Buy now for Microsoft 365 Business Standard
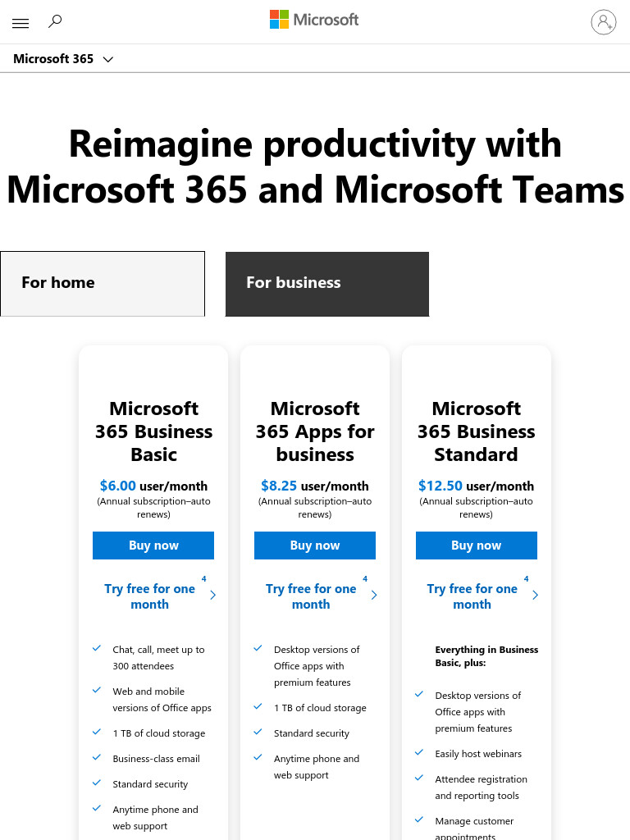Viewport: 630px width, 840px height. (477, 546)
